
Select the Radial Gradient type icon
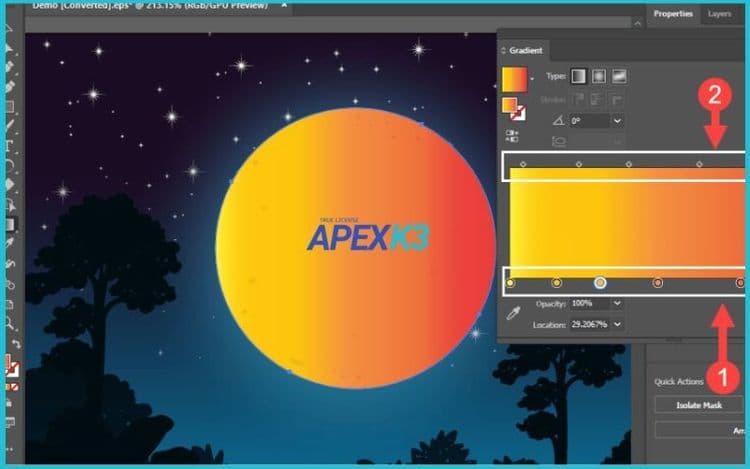(x=600, y=76)
